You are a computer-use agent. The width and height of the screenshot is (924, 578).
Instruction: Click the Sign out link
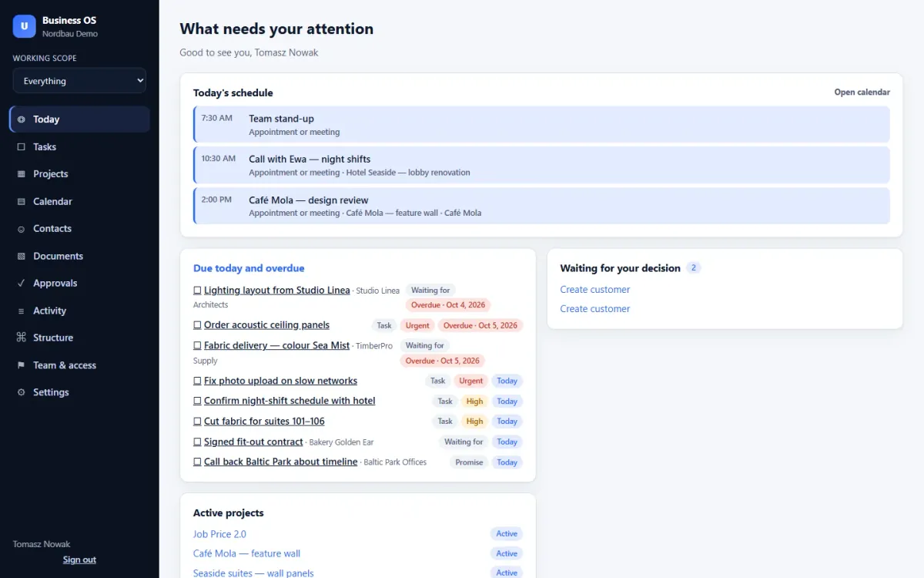[x=79, y=560]
